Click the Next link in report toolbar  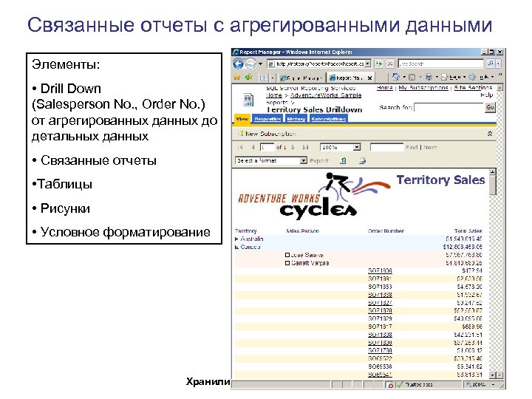[x=430, y=147]
